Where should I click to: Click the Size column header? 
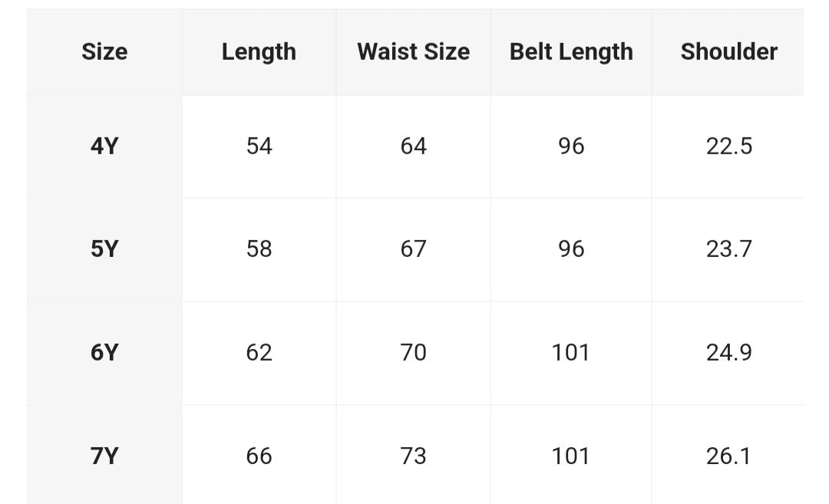[x=104, y=51]
